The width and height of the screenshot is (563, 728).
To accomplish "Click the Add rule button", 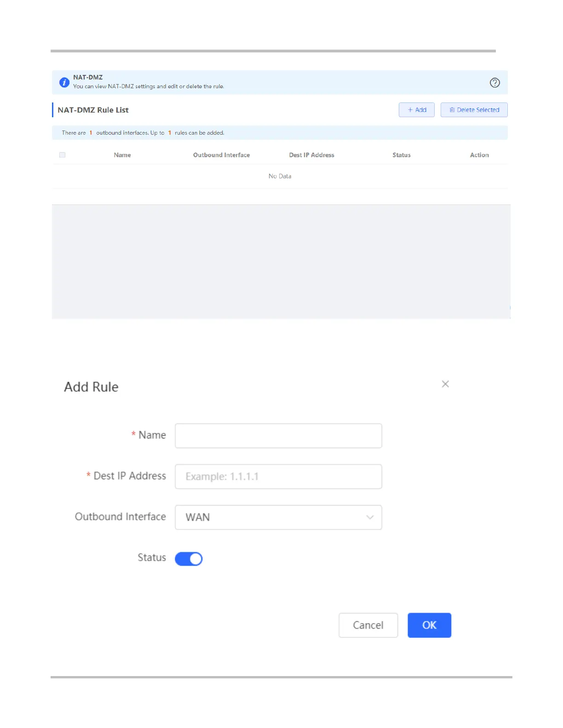I will click(416, 110).
